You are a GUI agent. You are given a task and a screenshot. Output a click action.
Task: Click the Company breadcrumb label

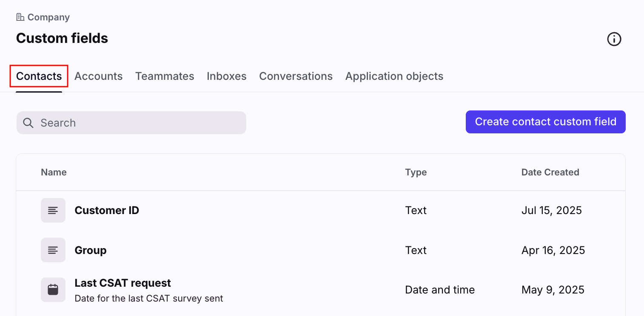pos(48,17)
